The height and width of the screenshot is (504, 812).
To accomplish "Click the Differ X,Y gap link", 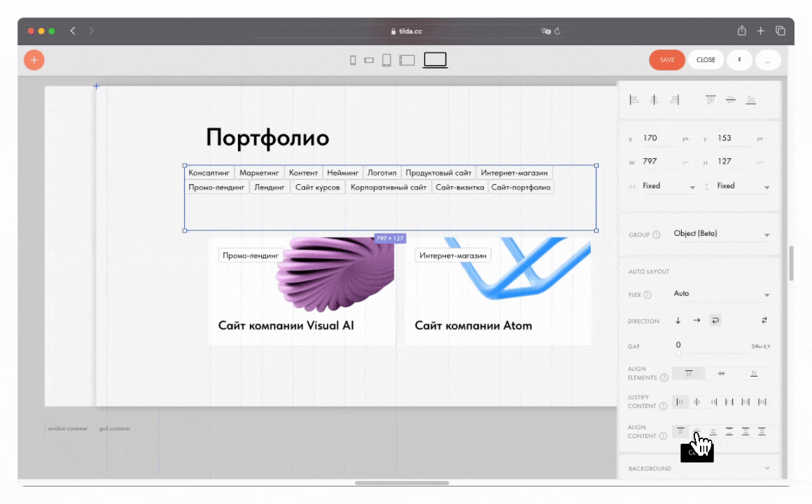I will (761, 346).
